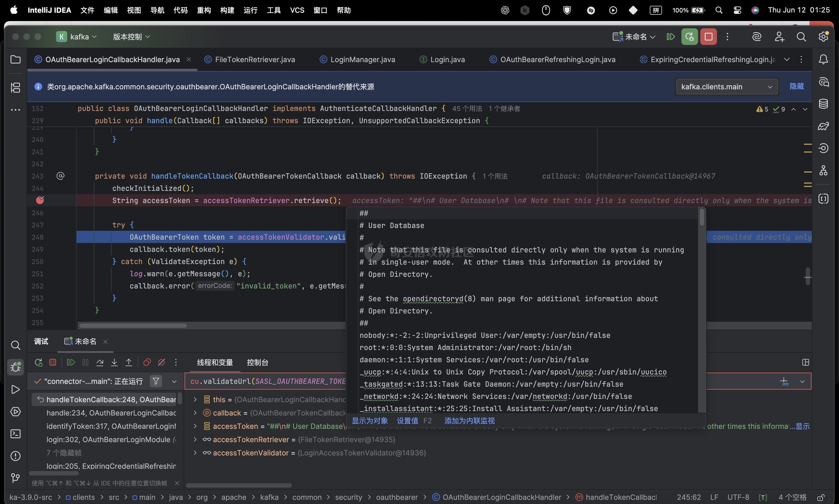Click the editor horizontal scrollbar thumb
Viewport: 839px width, 504px height.
coord(133,326)
